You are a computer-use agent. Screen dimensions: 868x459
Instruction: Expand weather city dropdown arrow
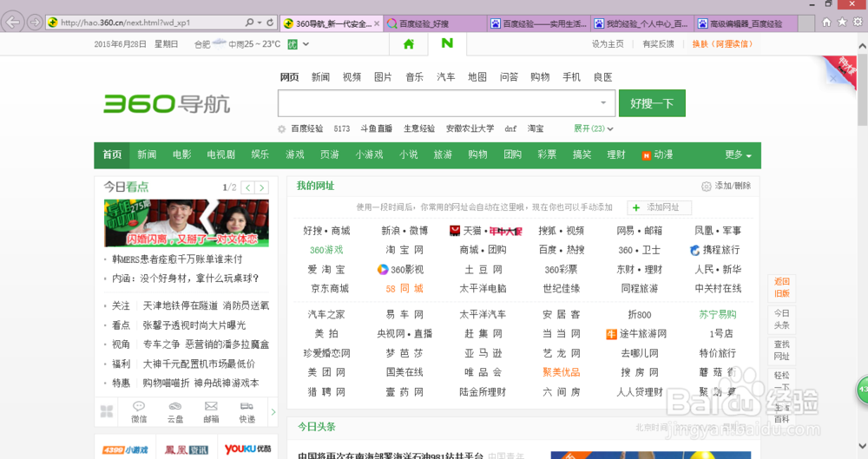tap(306, 44)
